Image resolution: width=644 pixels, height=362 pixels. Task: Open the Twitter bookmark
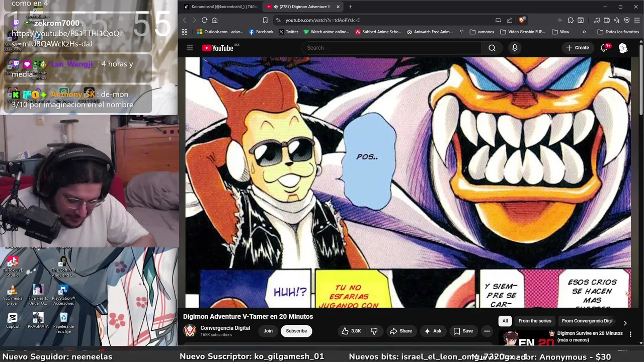click(x=288, y=32)
